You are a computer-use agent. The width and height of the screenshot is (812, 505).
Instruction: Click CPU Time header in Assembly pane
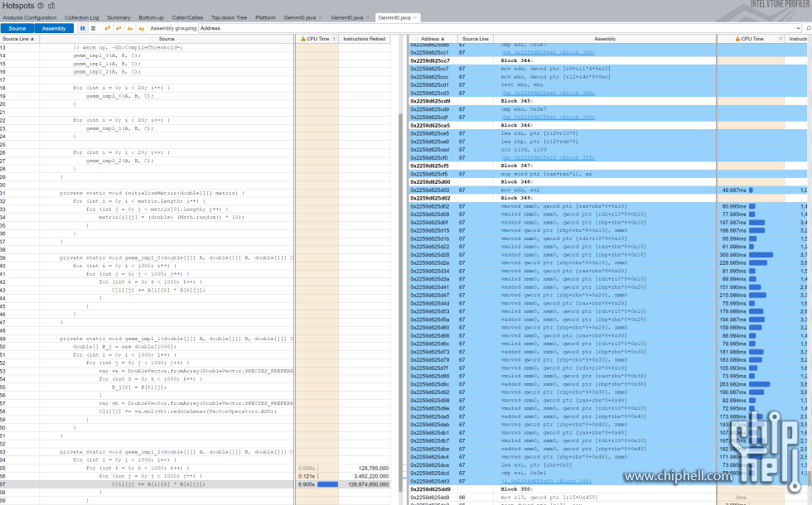pos(749,39)
